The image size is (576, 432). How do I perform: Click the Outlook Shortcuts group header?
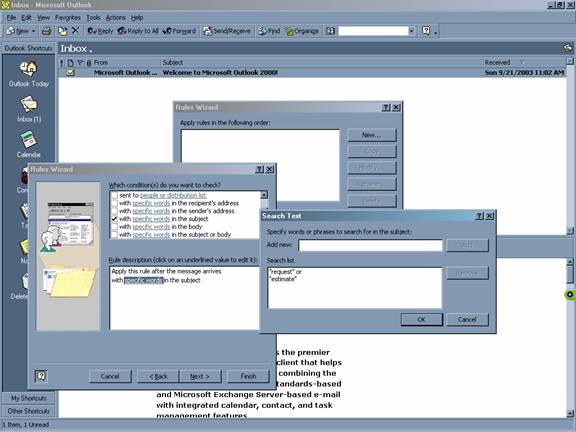pos(29,48)
